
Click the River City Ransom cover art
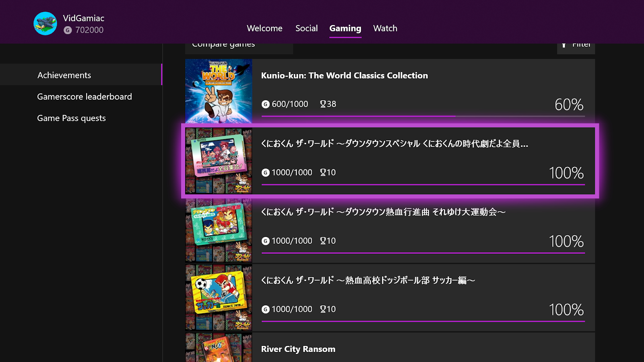[219, 348]
